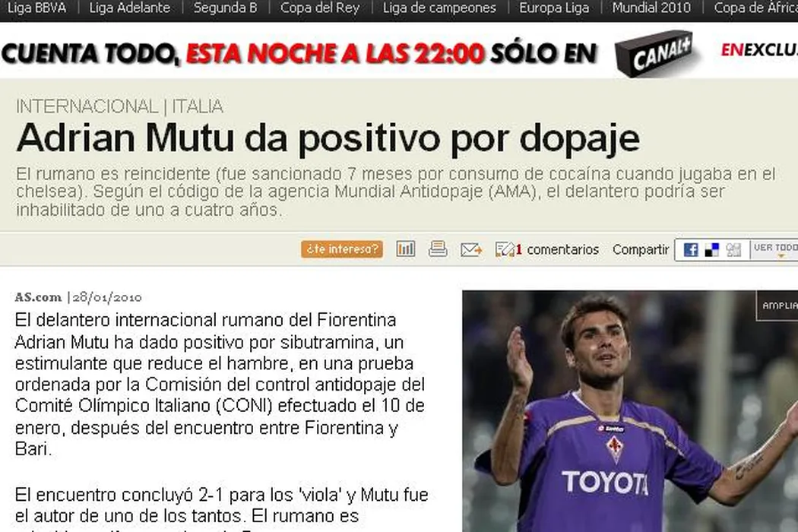Click the comments pencil icon
The height and width of the screenshot is (532, 798).
[x=505, y=249]
